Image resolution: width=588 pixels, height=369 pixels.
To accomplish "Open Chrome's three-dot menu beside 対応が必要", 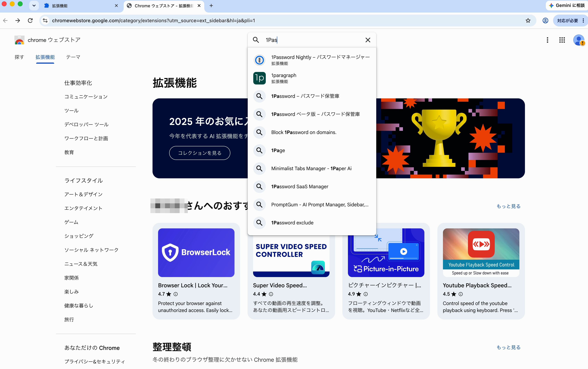I will click(583, 21).
